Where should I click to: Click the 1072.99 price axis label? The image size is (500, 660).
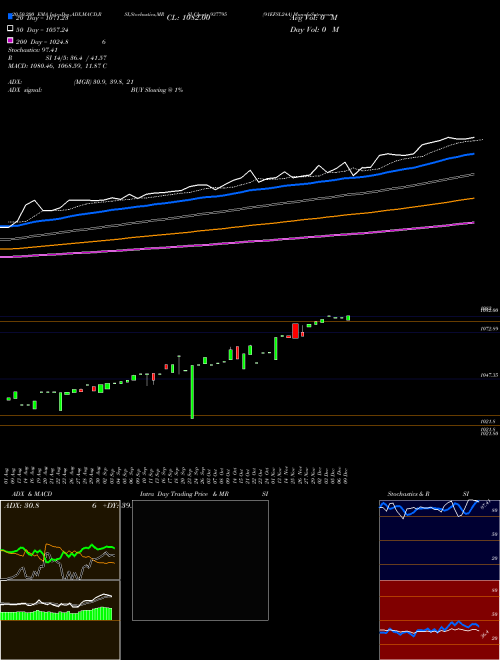(x=489, y=328)
